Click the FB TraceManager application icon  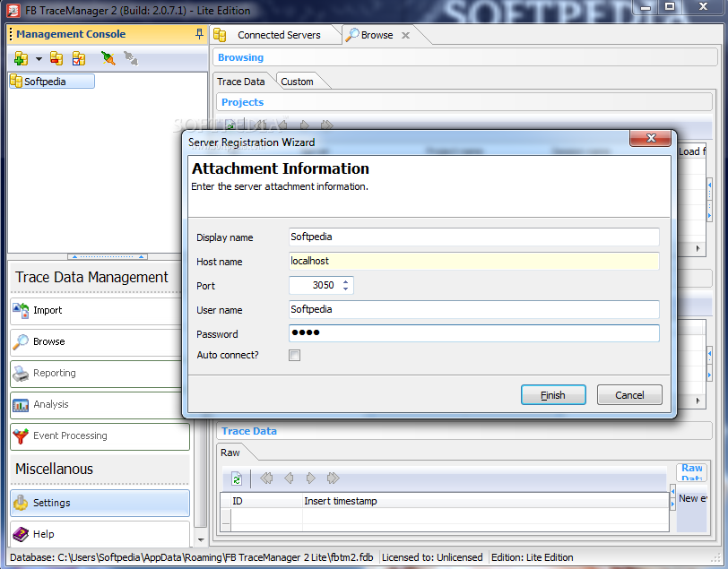coord(13,10)
